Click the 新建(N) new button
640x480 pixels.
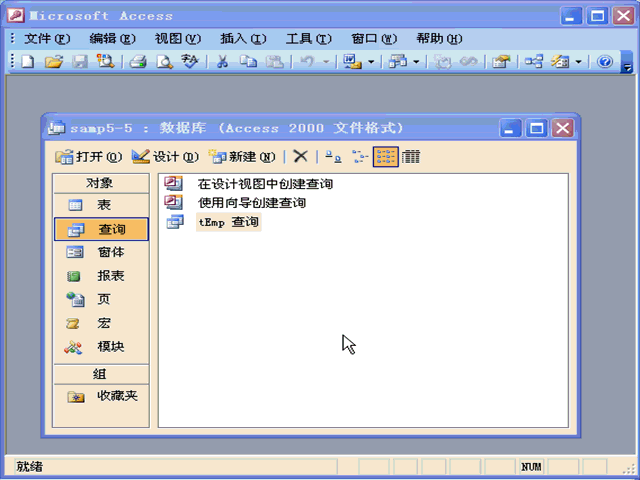[x=242, y=157]
